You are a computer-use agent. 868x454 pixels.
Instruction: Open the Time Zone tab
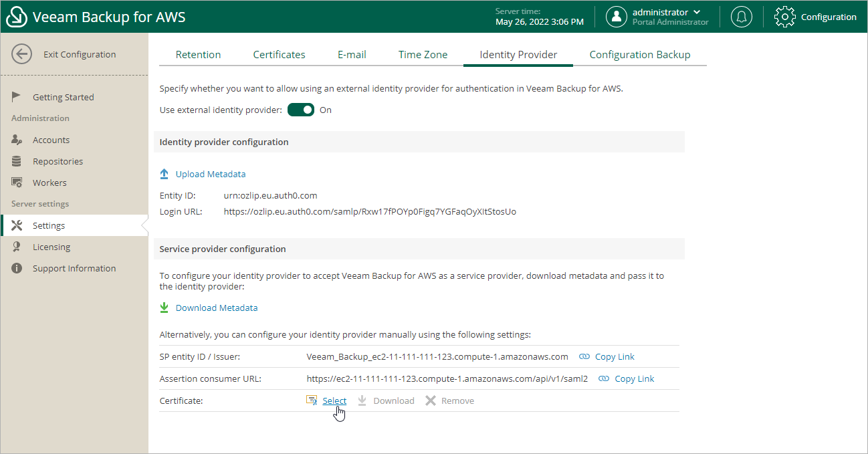coord(423,54)
